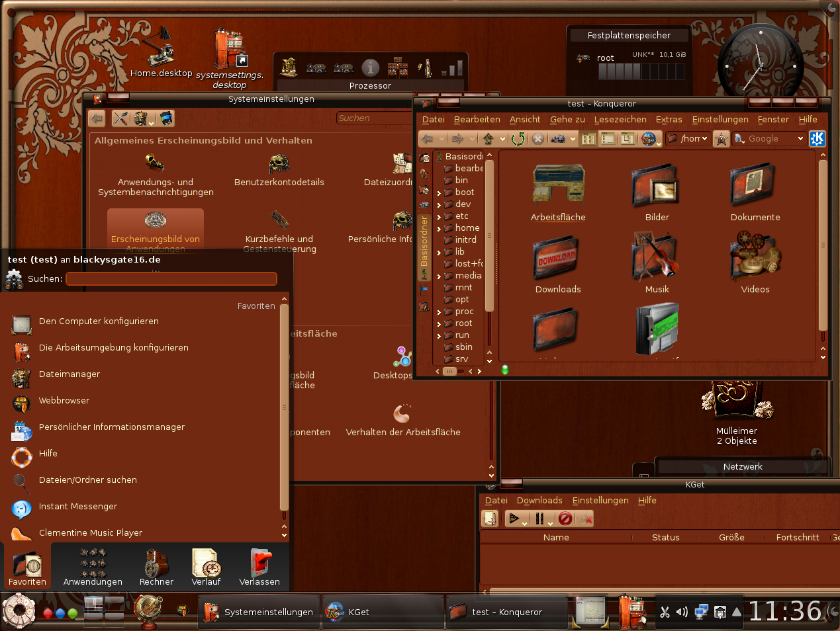This screenshot has width=840, height=631.
Task: Expand the dev folder in tree
Action: coord(439,205)
